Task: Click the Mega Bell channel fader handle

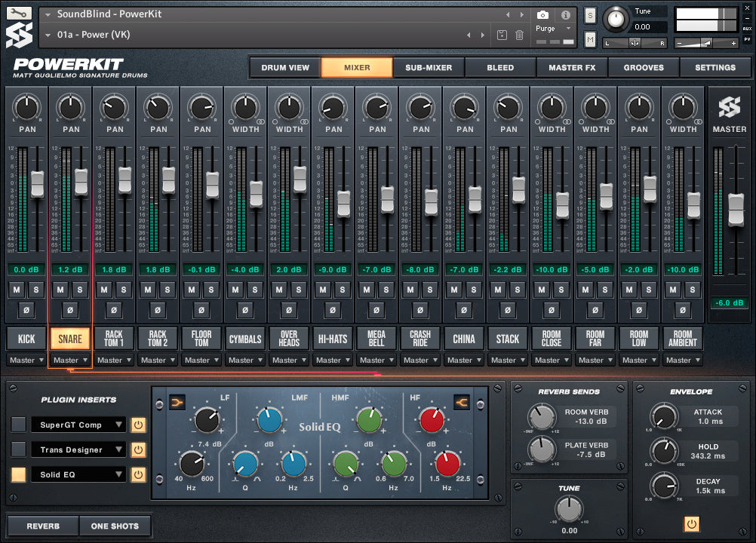Action: point(388,199)
